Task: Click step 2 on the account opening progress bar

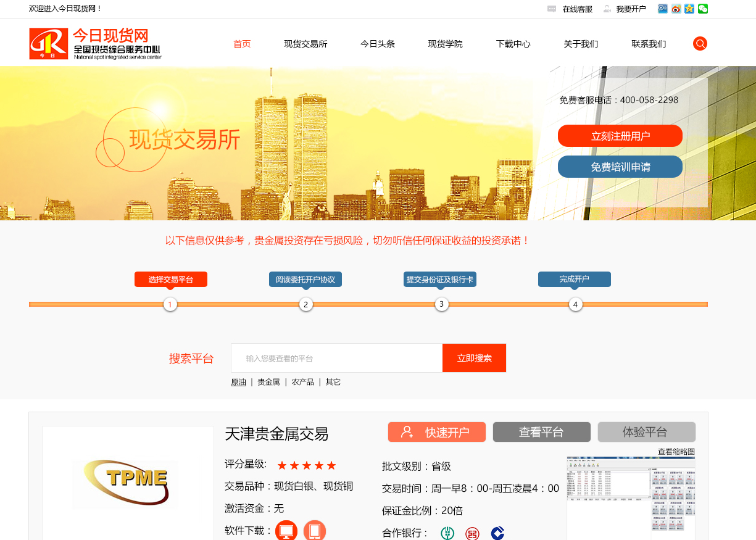Action: pyautogui.click(x=305, y=304)
